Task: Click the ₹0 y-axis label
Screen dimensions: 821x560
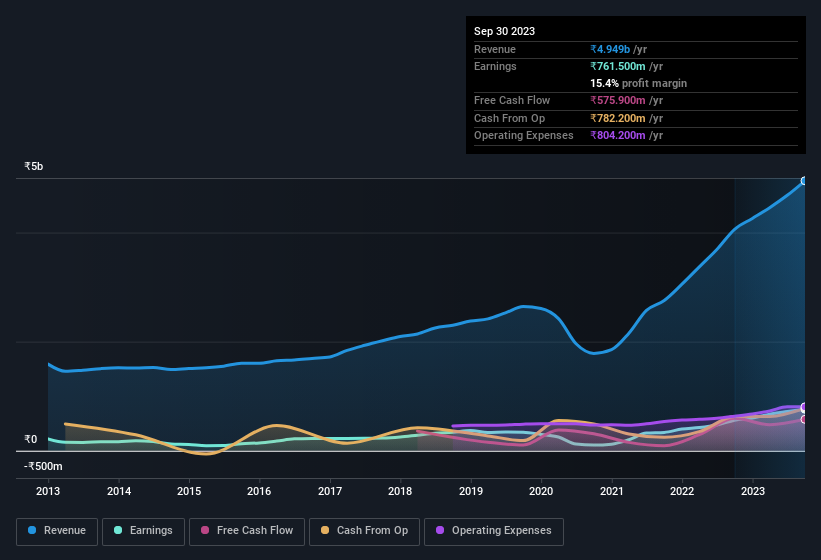Action: pyautogui.click(x=30, y=439)
